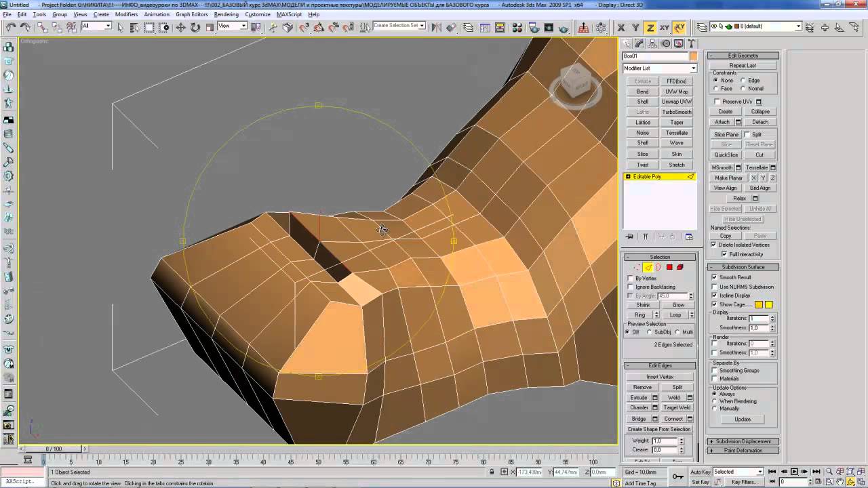
Task: Choose the Edge constraint radio button
Action: pyautogui.click(x=743, y=81)
